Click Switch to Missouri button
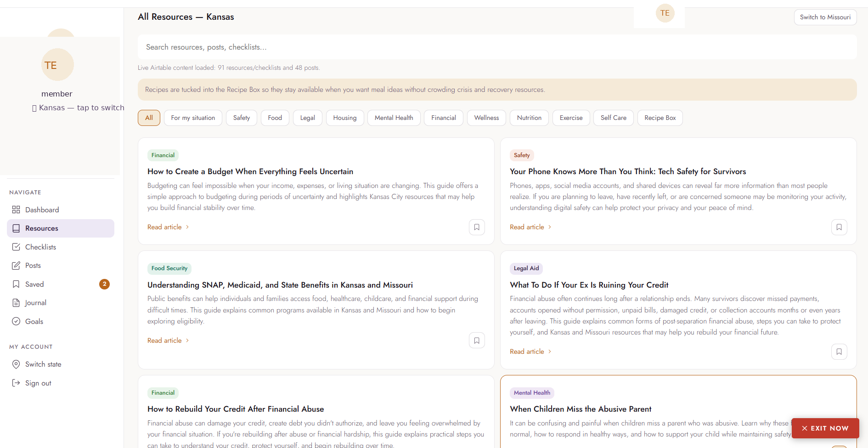Screen dimensions: 868x448 (x=825, y=17)
